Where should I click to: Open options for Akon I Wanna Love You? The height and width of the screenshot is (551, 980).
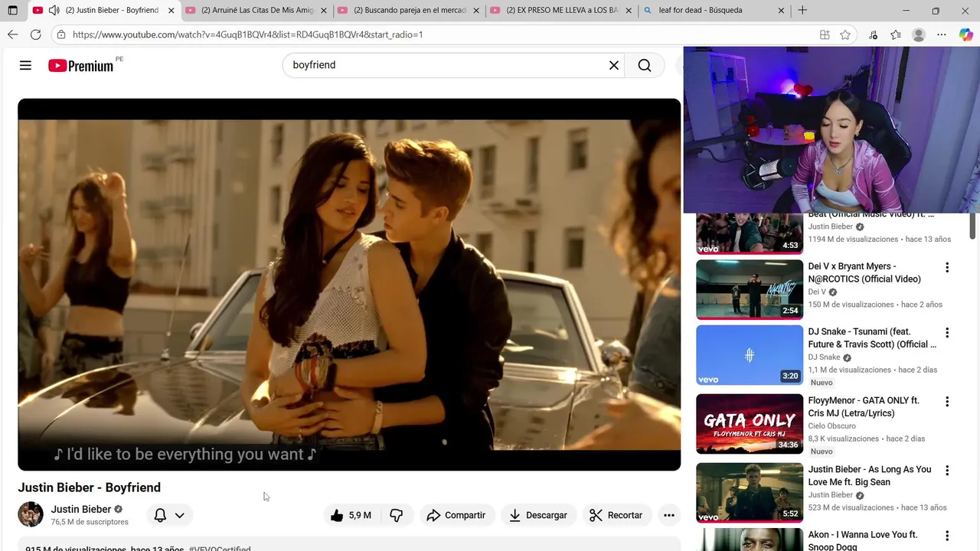click(947, 536)
